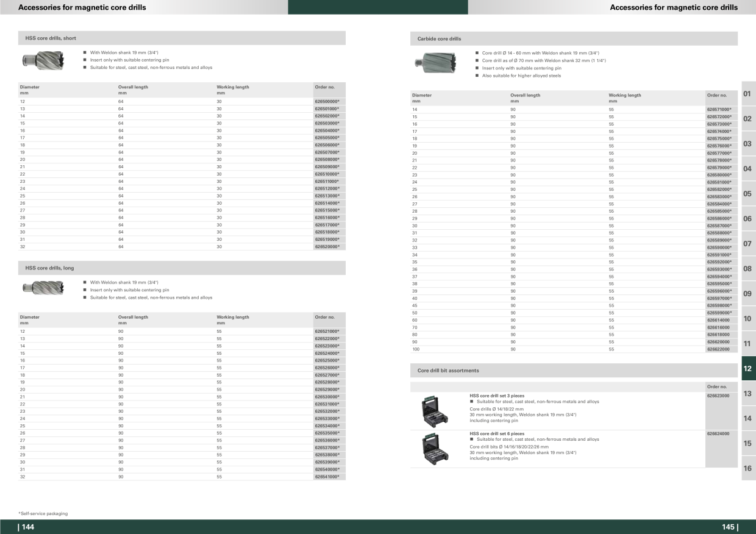
Task: Click Order no. header in assortments table
Action: 717,386
